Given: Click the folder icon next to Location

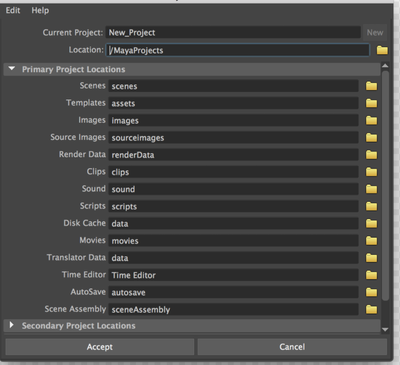Looking at the screenshot, I should click(382, 50).
